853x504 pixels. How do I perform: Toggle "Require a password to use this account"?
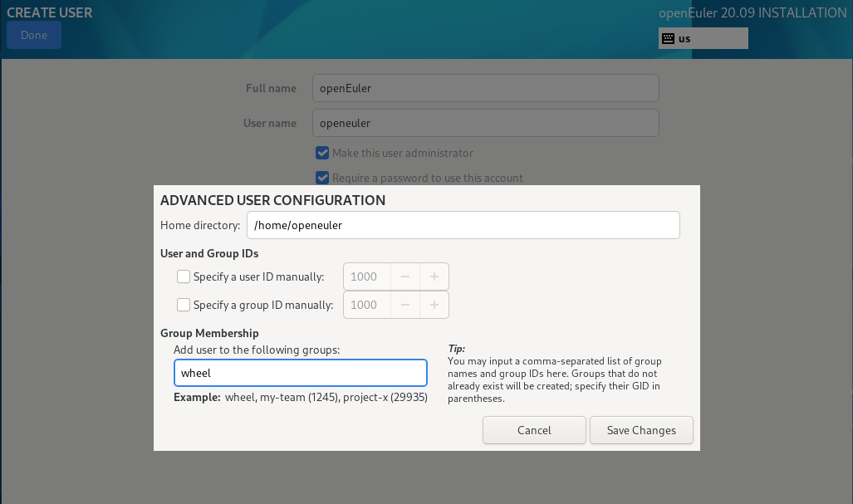pos(322,178)
